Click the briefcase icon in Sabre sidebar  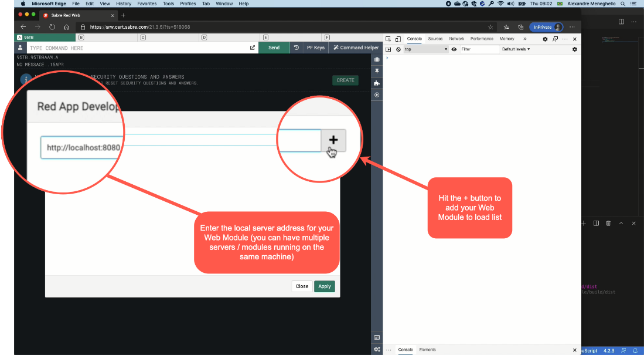pyautogui.click(x=377, y=59)
